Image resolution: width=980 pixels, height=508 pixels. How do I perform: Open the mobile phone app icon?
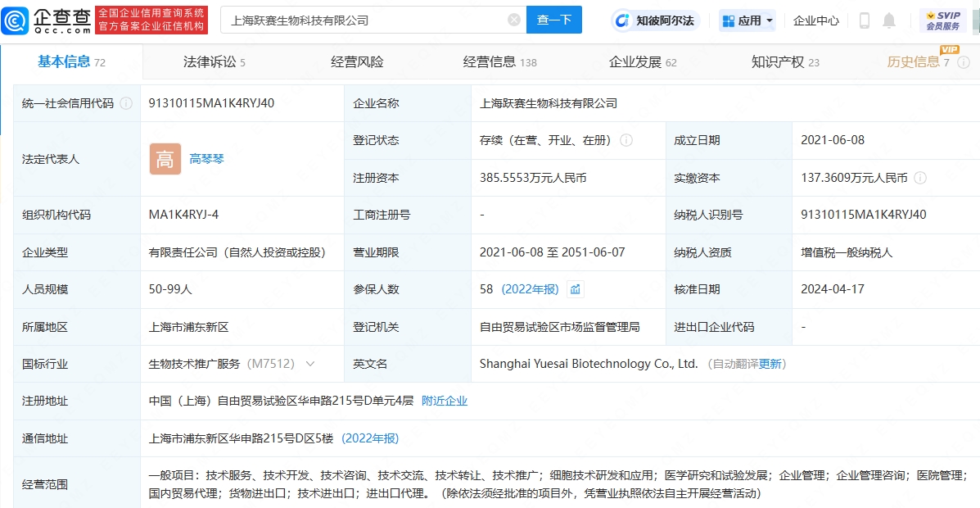tap(864, 20)
